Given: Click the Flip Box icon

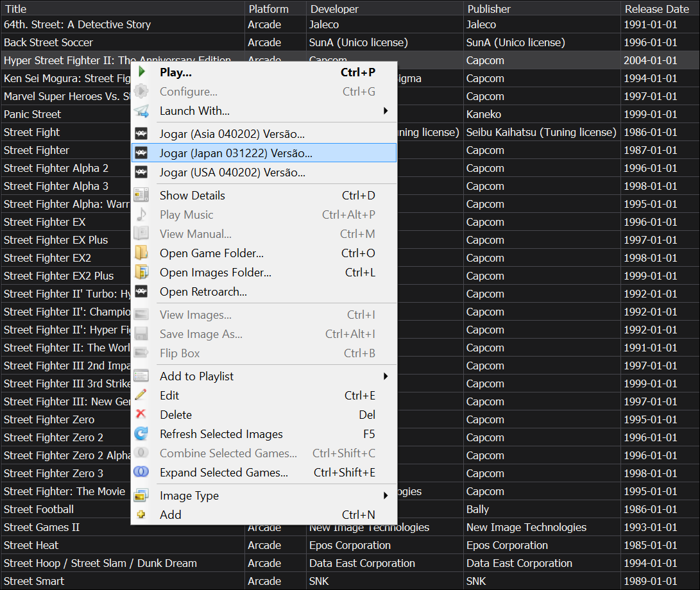Looking at the screenshot, I should (x=141, y=353).
